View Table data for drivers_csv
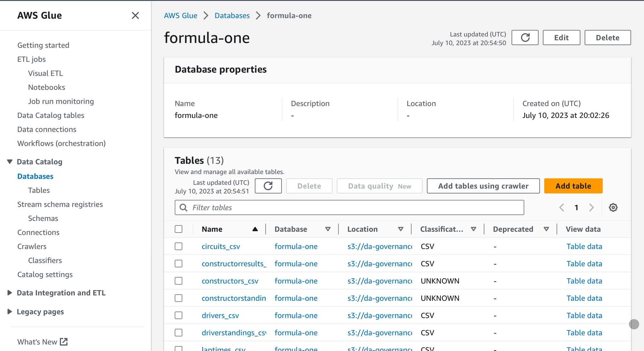Viewport: 644px width, 351px height. tap(584, 315)
